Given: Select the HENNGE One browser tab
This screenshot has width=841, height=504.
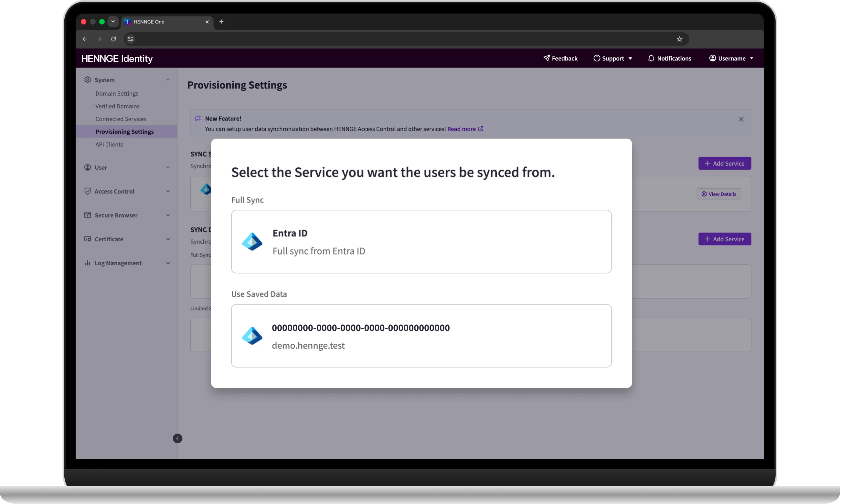Looking at the screenshot, I should point(166,22).
